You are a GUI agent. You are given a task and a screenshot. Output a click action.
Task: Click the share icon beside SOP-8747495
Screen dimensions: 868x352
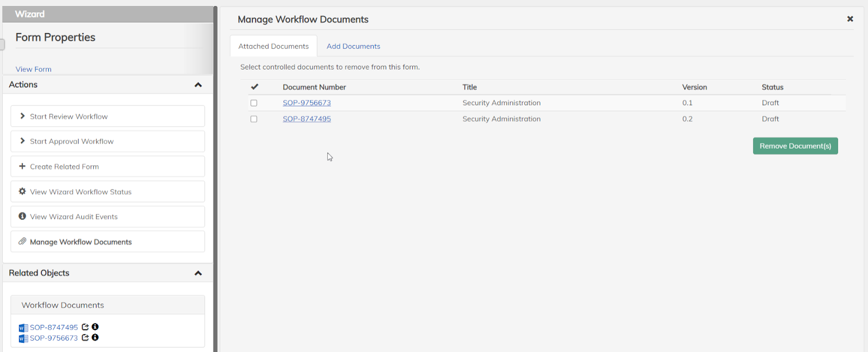[x=85, y=327]
